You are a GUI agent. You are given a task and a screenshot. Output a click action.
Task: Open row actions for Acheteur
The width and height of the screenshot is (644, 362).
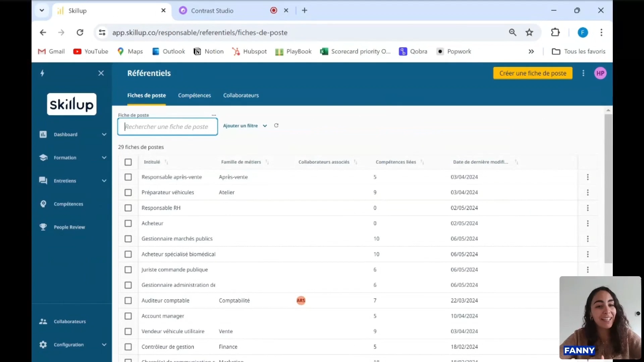click(x=588, y=223)
